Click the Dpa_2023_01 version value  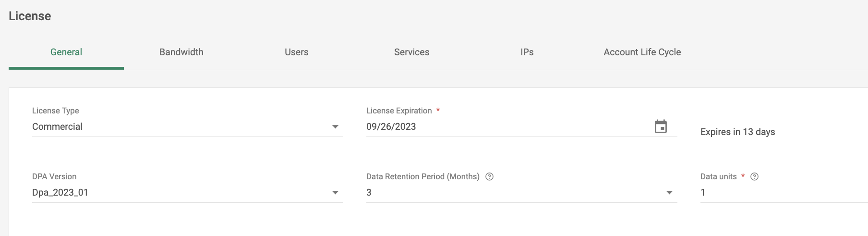click(60, 192)
